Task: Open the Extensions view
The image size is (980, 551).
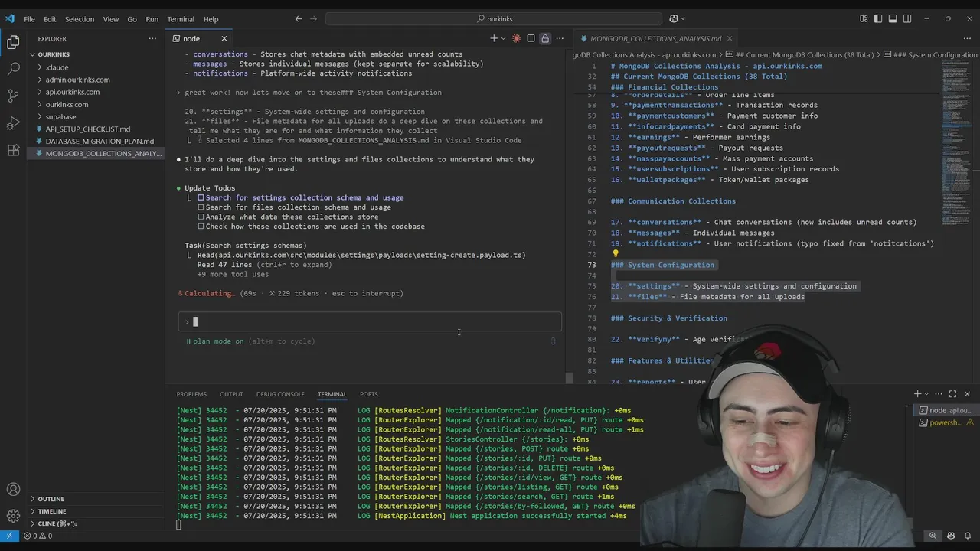Action: (13, 150)
